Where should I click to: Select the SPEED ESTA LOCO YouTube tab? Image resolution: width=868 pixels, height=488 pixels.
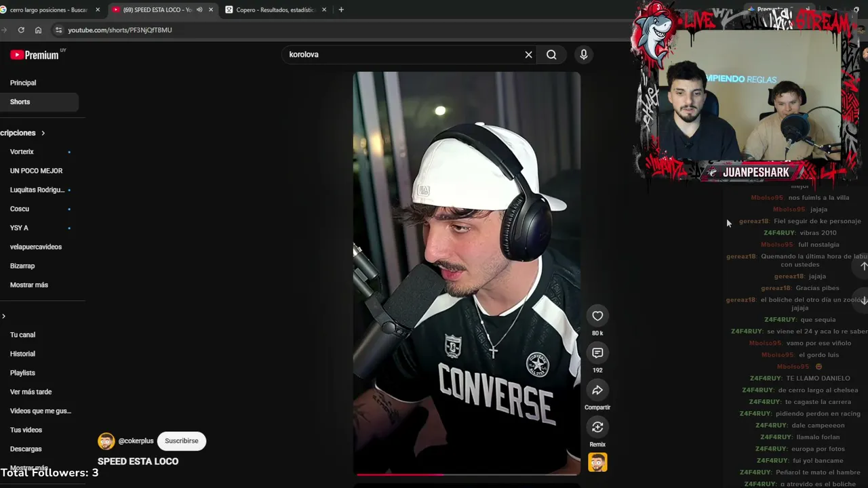[x=161, y=9]
